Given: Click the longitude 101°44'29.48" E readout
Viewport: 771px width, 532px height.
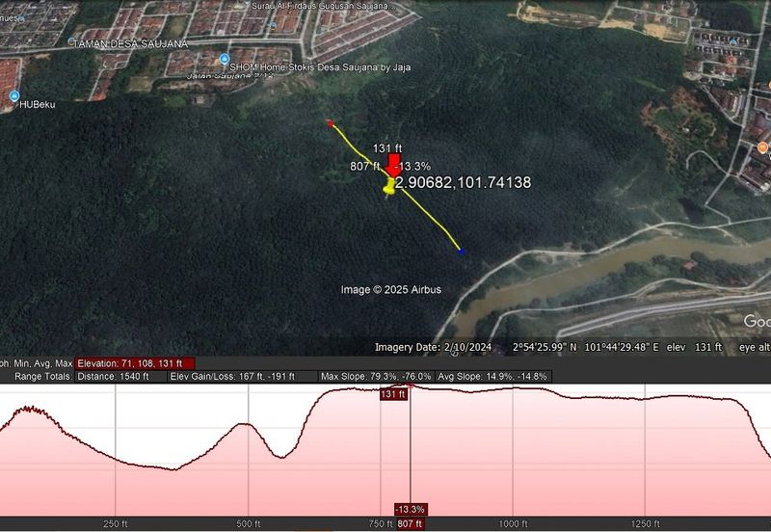Looking at the screenshot, I should [622, 347].
